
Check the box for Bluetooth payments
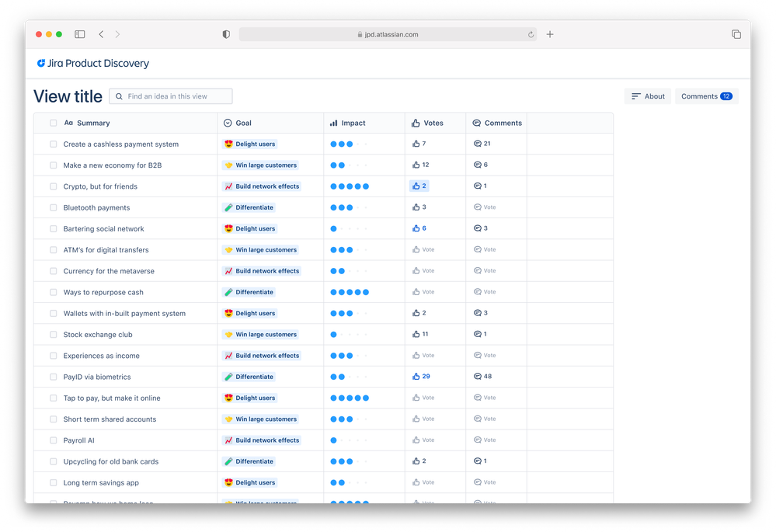(54, 208)
